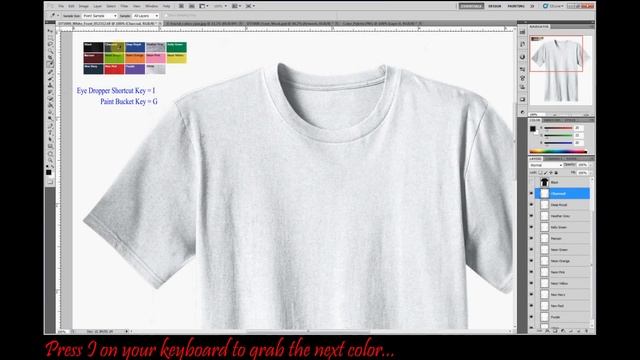Image resolution: width=640 pixels, height=360 pixels.
Task: Select the Lasso tool in the toolbox
Action: click(x=50, y=44)
